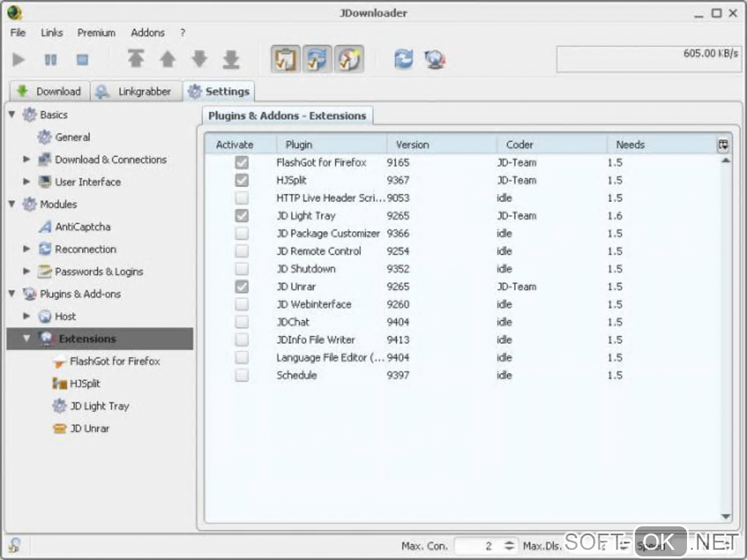Uncheck JD Light Tray plugin
This screenshot has width=747, height=560.
[x=242, y=216]
